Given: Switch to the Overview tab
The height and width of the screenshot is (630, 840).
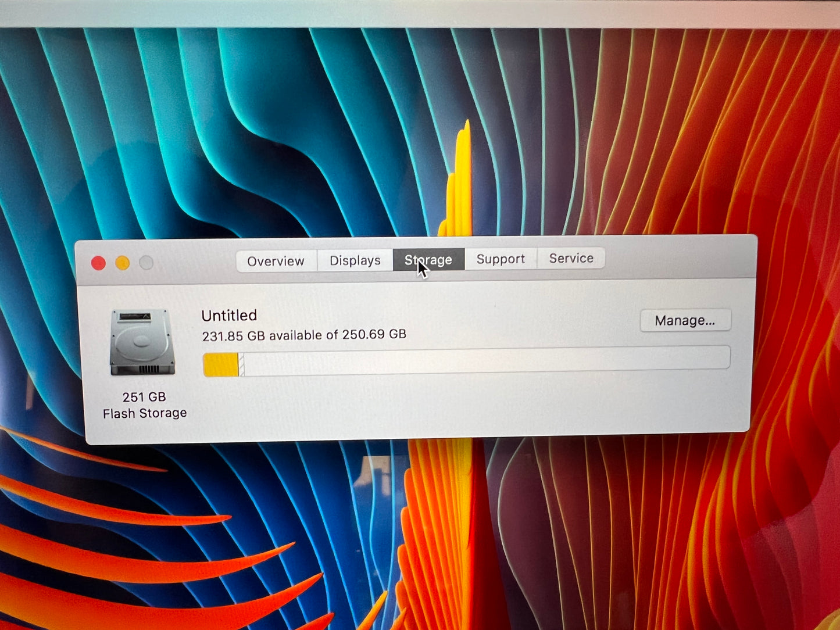Looking at the screenshot, I should point(276,260).
